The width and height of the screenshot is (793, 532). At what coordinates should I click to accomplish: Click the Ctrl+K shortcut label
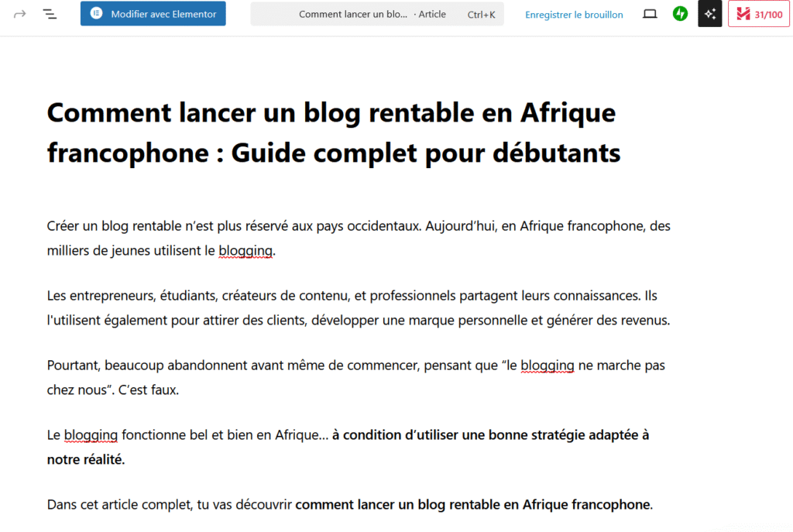tap(481, 15)
